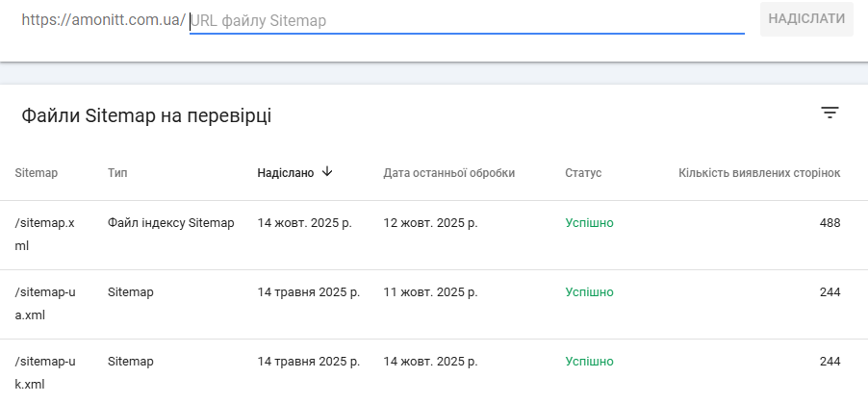Click the Тип column header
Image resolution: width=868 pixels, height=403 pixels.
(117, 173)
